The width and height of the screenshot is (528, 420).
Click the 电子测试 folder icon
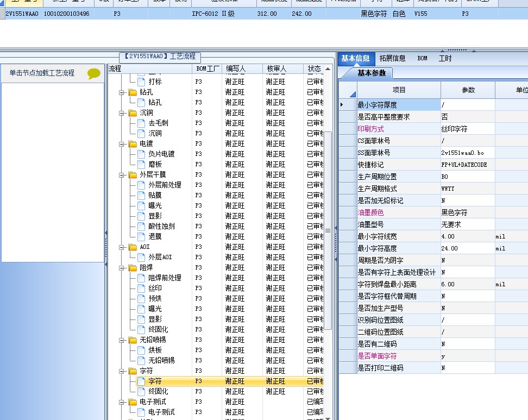[x=133, y=402]
